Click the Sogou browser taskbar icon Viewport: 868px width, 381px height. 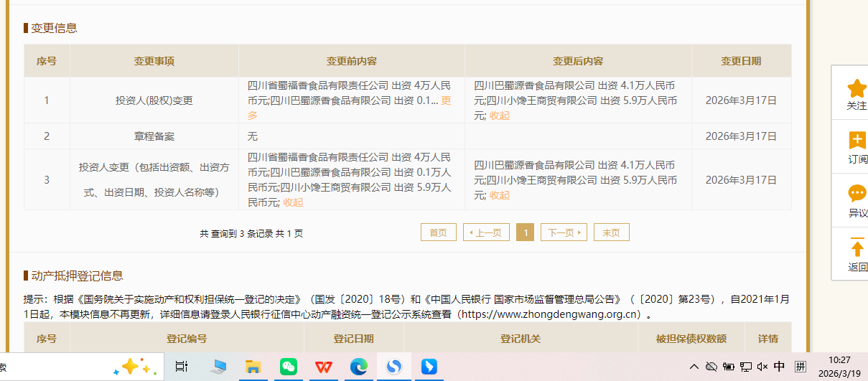[394, 367]
